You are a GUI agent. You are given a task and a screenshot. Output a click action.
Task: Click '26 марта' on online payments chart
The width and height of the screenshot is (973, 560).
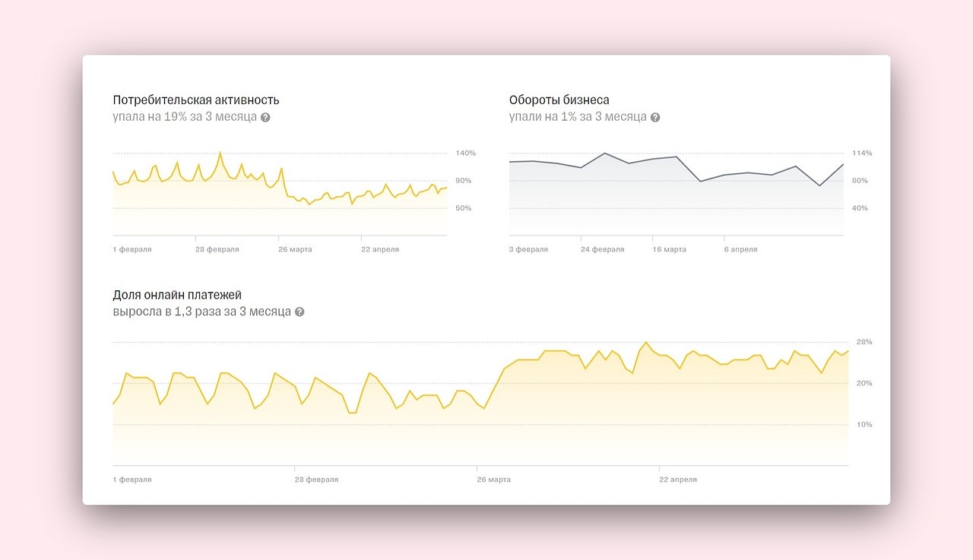point(494,480)
